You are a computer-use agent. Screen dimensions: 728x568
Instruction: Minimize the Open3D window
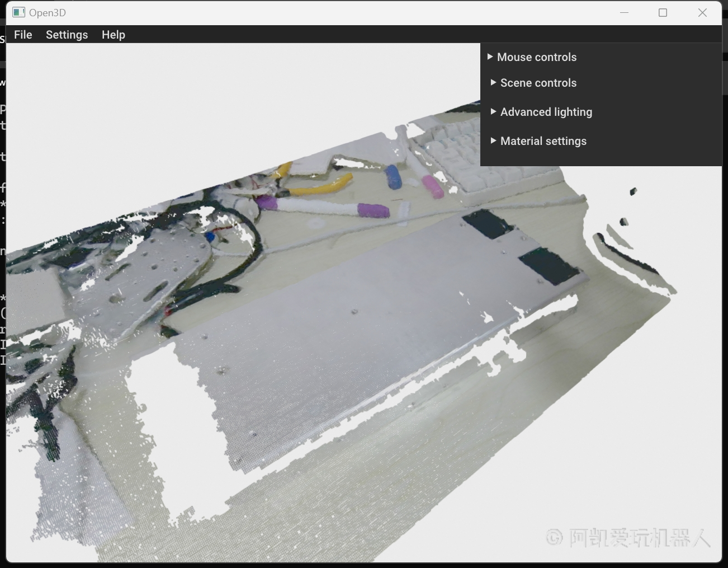pos(625,12)
